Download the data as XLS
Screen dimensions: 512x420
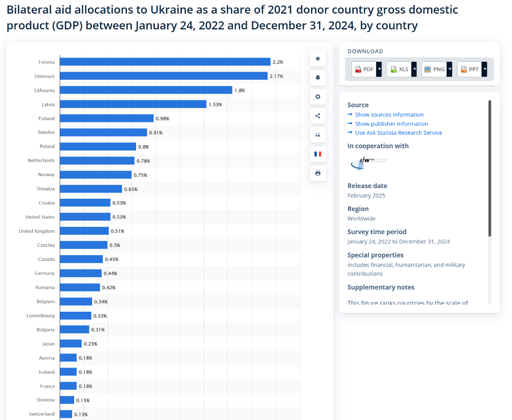399,69
